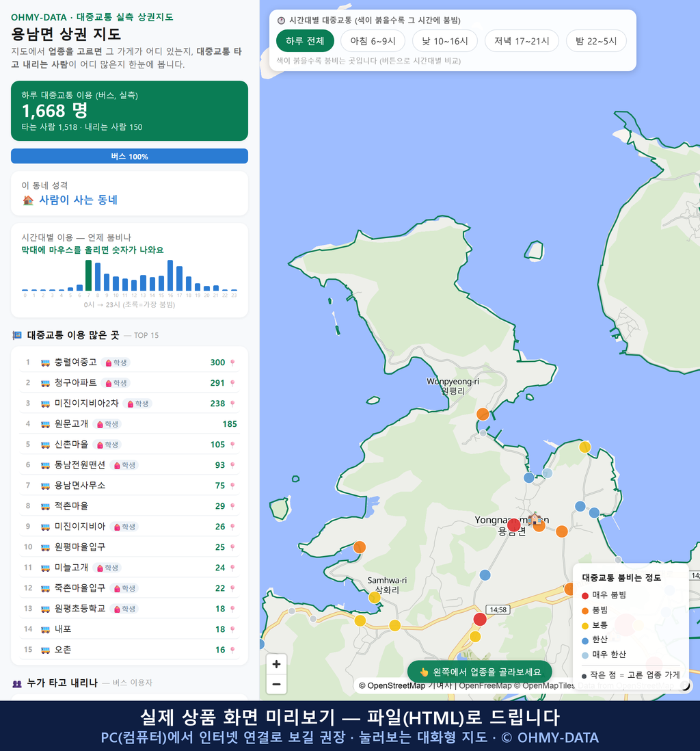Click the bus icon in the 원평초등학교 row

point(46,609)
